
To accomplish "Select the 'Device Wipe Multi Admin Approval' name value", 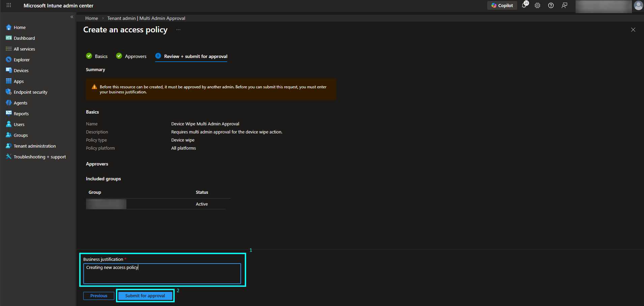I will [205, 124].
